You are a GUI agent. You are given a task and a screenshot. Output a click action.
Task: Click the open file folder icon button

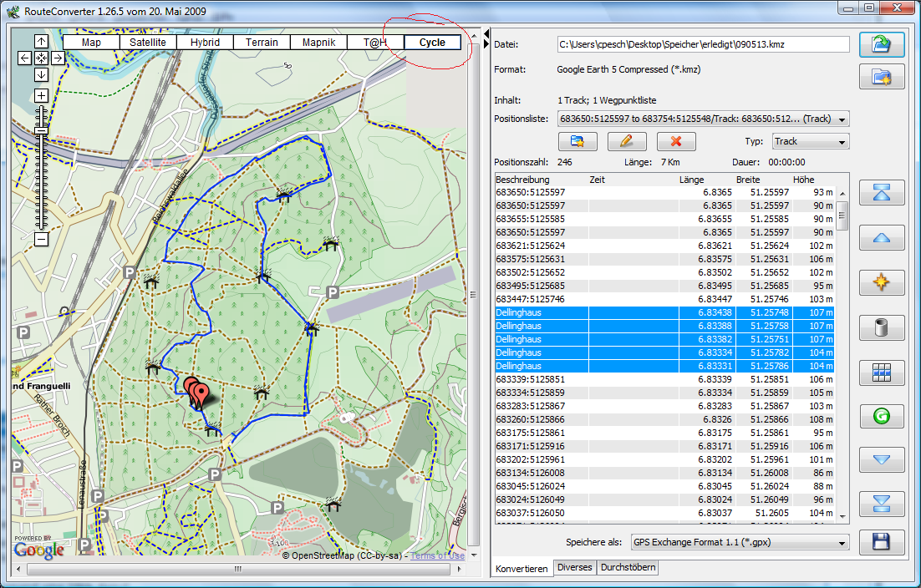(x=882, y=45)
